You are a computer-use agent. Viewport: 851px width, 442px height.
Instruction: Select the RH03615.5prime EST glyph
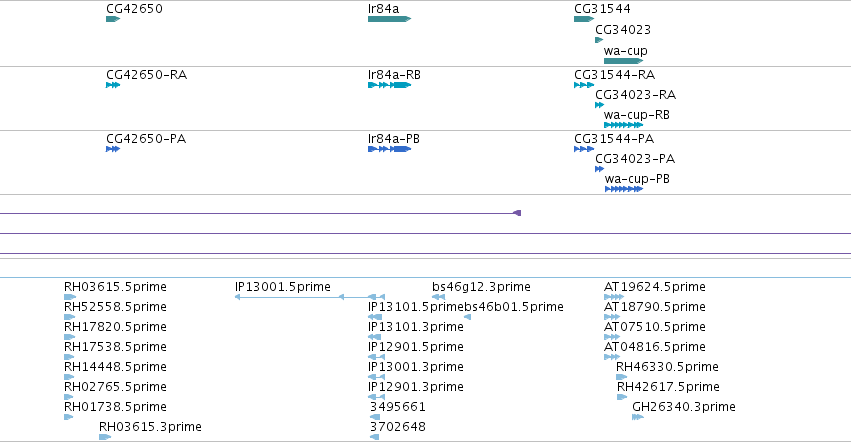coord(70,297)
